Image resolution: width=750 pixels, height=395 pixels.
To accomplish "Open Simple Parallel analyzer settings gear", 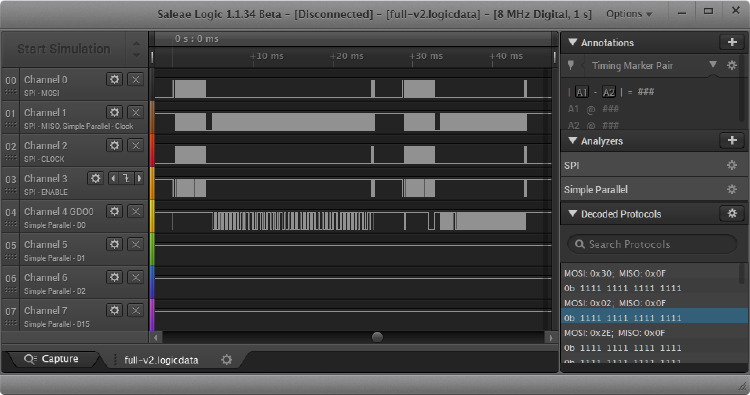I will tap(732, 189).
